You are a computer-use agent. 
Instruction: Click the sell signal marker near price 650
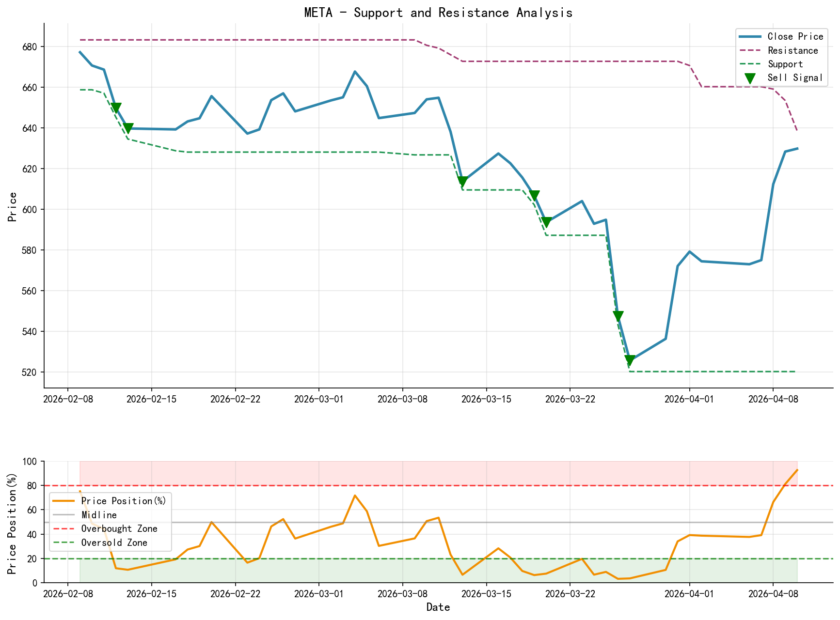click(116, 108)
